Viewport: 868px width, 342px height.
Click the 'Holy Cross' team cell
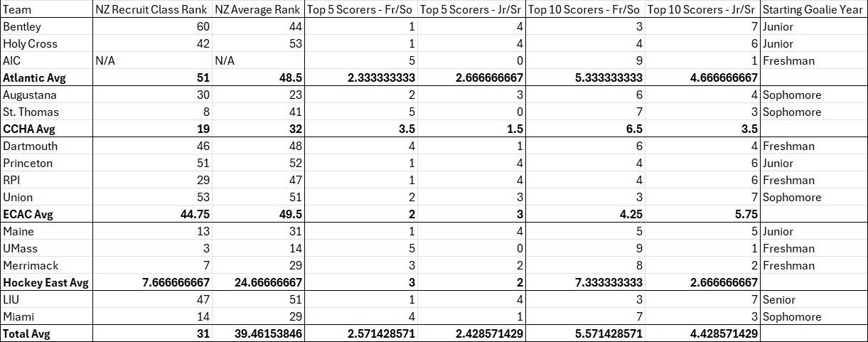(46, 44)
